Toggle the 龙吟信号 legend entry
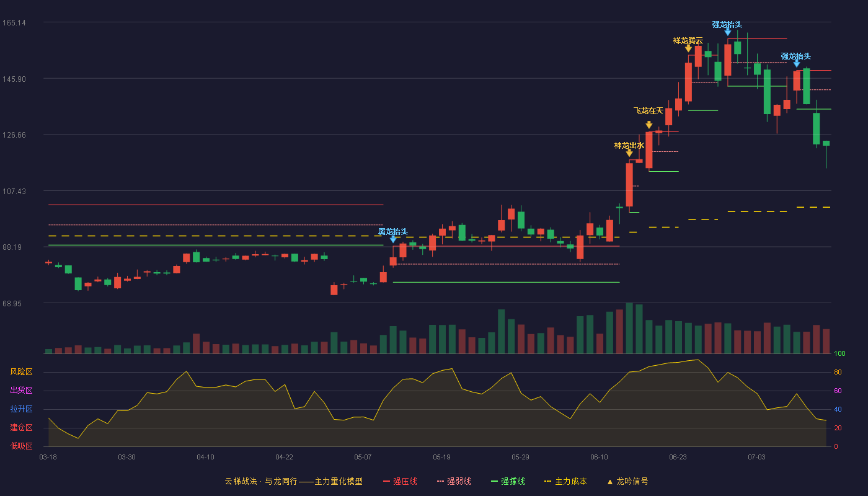The height and width of the screenshot is (496, 868). click(x=627, y=481)
